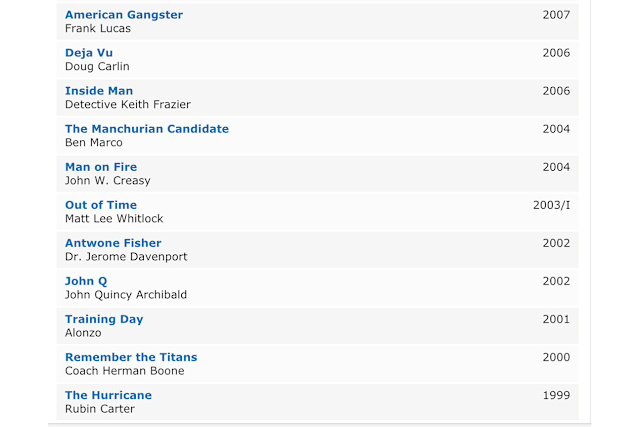Open the Deja Vu movie link

pyautogui.click(x=89, y=53)
